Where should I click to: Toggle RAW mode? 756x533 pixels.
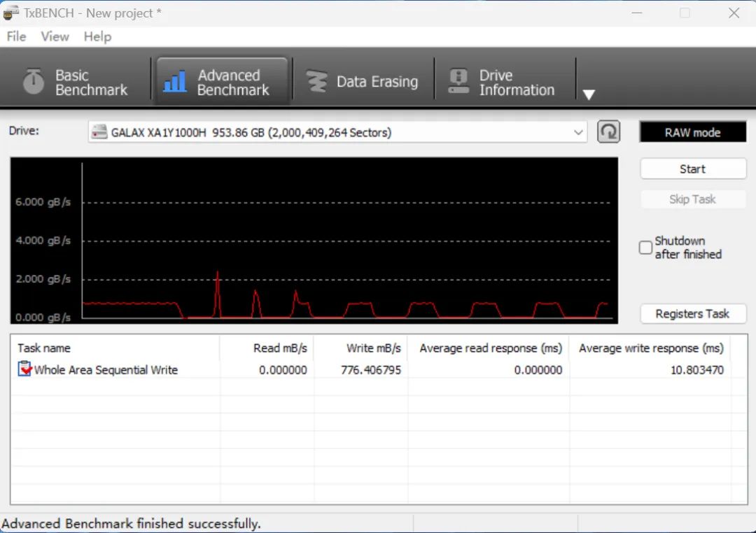[692, 132]
